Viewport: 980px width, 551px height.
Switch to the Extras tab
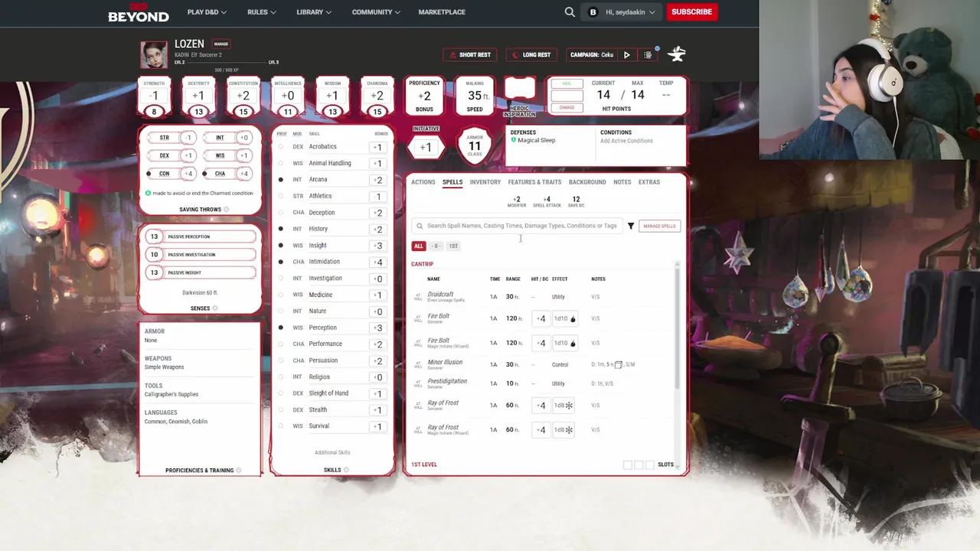tap(649, 182)
